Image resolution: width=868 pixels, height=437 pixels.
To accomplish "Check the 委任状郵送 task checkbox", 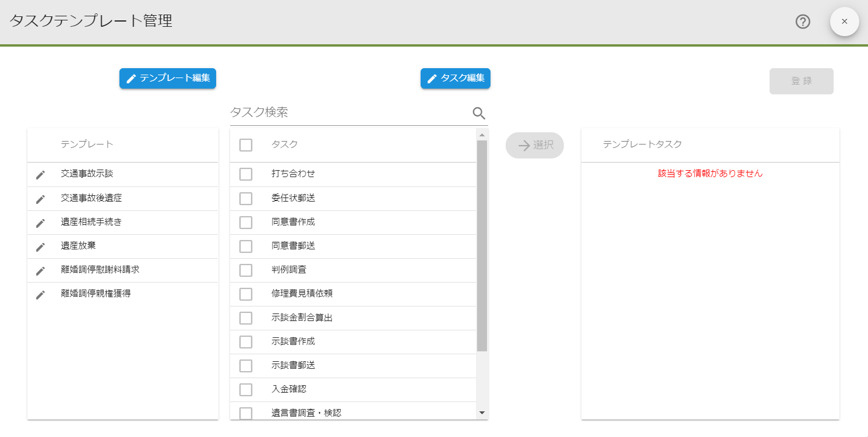I will (245, 198).
